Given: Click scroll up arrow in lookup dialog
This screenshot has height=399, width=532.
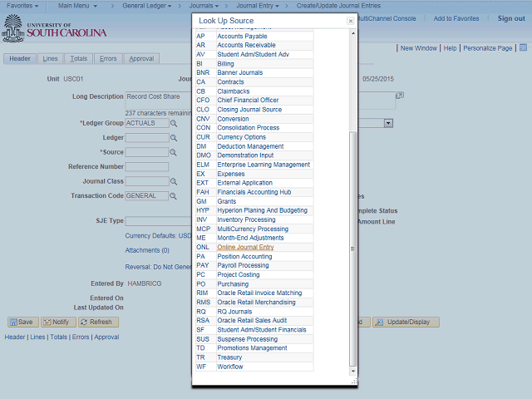Looking at the screenshot, I should click(352, 33).
